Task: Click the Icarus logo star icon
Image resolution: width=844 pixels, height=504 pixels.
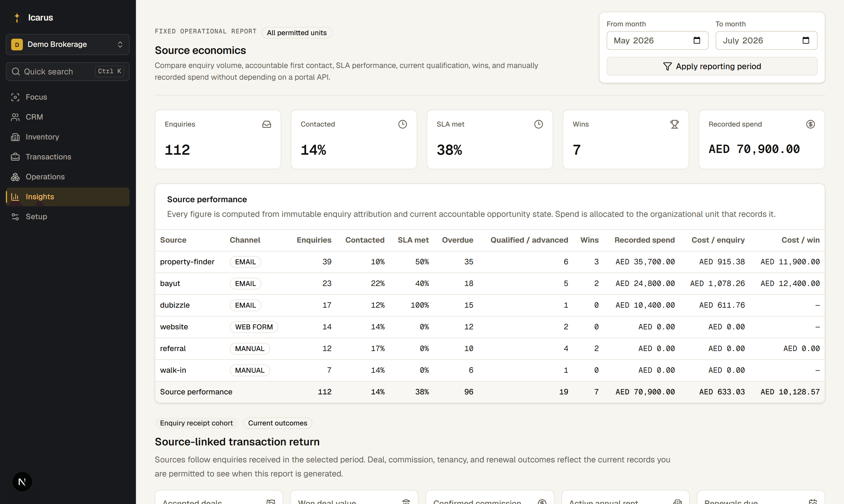Action: pos(17,17)
